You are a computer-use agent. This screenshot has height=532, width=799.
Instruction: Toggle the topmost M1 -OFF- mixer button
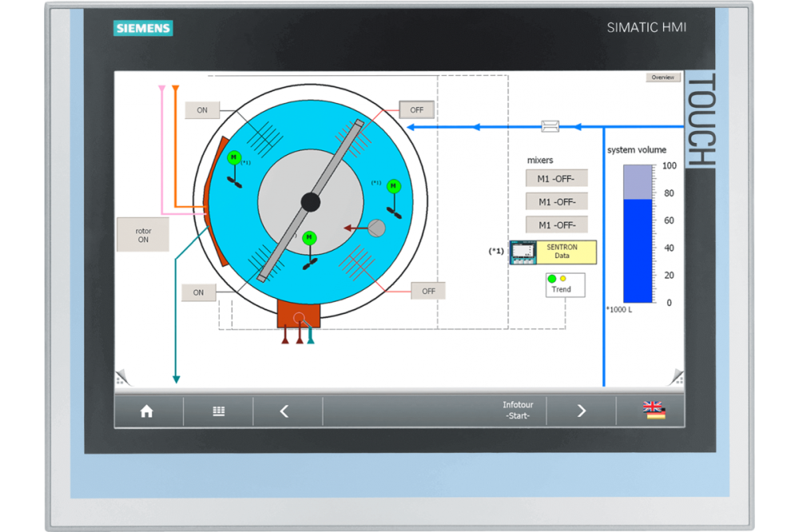point(556,178)
